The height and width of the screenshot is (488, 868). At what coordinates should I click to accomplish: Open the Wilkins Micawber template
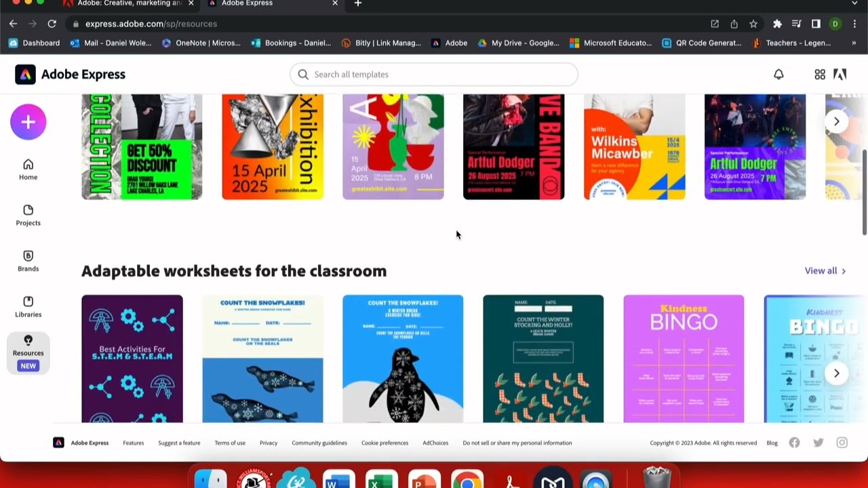click(634, 147)
